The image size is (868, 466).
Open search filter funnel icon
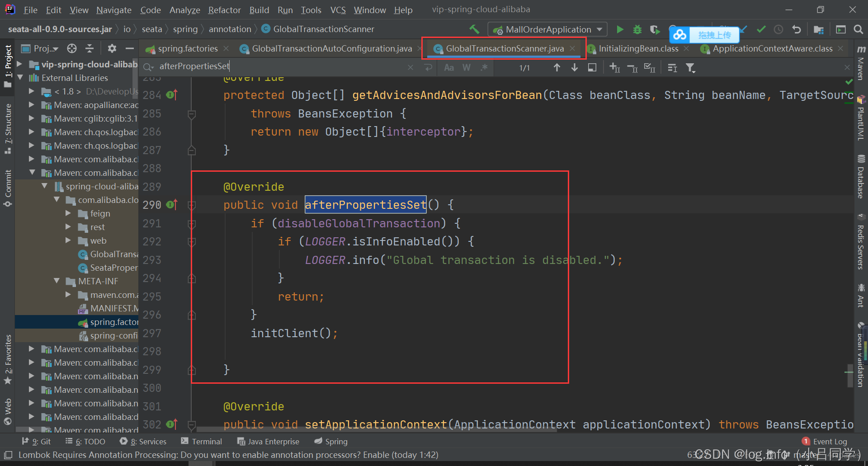[x=690, y=68]
